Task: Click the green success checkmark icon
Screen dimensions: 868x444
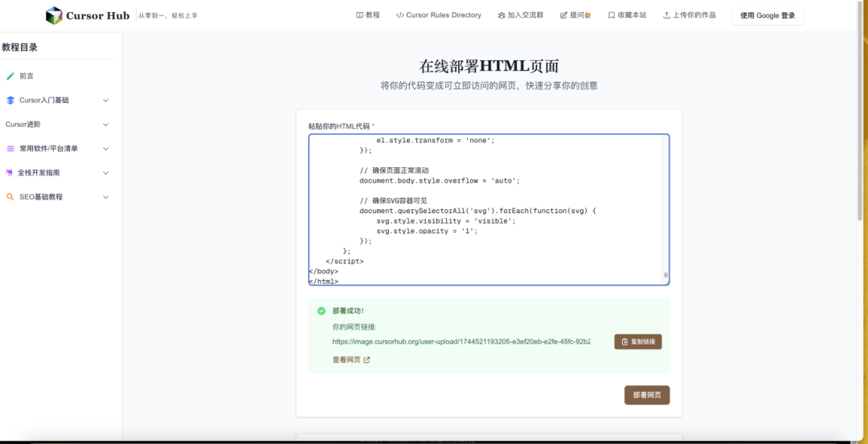Action: 321,311
